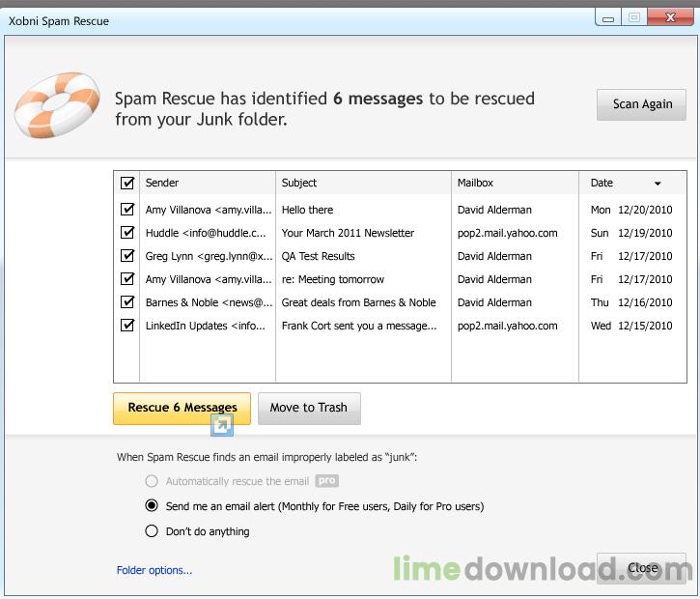The height and width of the screenshot is (599, 700).
Task: Click date Sun 12/19/2010
Action: pos(631,233)
